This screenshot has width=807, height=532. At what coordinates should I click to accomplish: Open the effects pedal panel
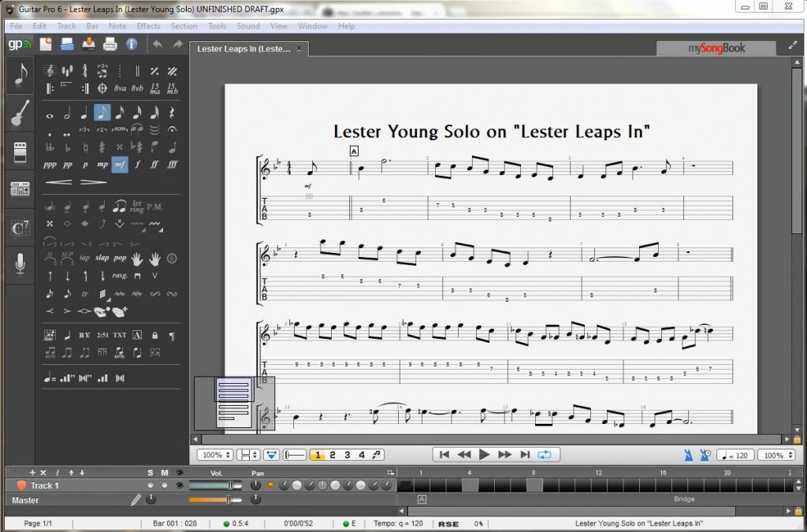20,152
